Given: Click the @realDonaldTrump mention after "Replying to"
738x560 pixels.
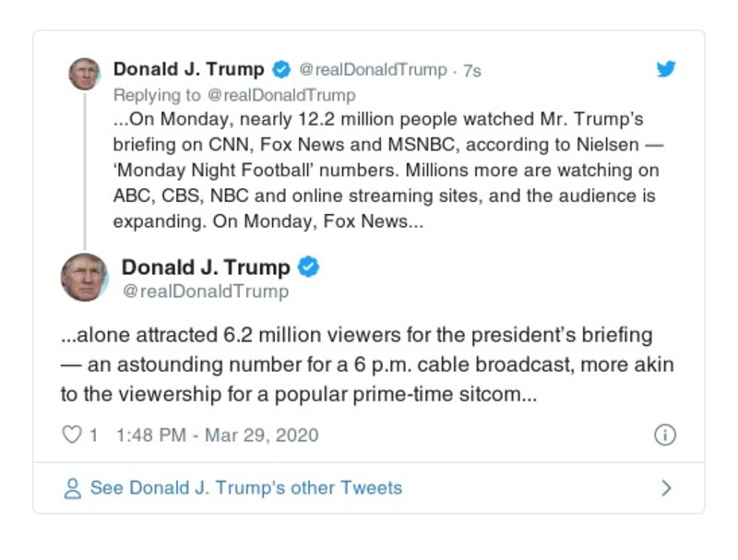Looking at the screenshot, I should 282,94.
